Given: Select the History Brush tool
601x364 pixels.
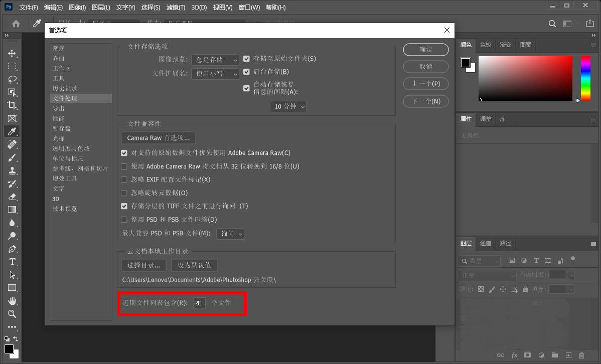Looking at the screenshot, I should [12, 184].
